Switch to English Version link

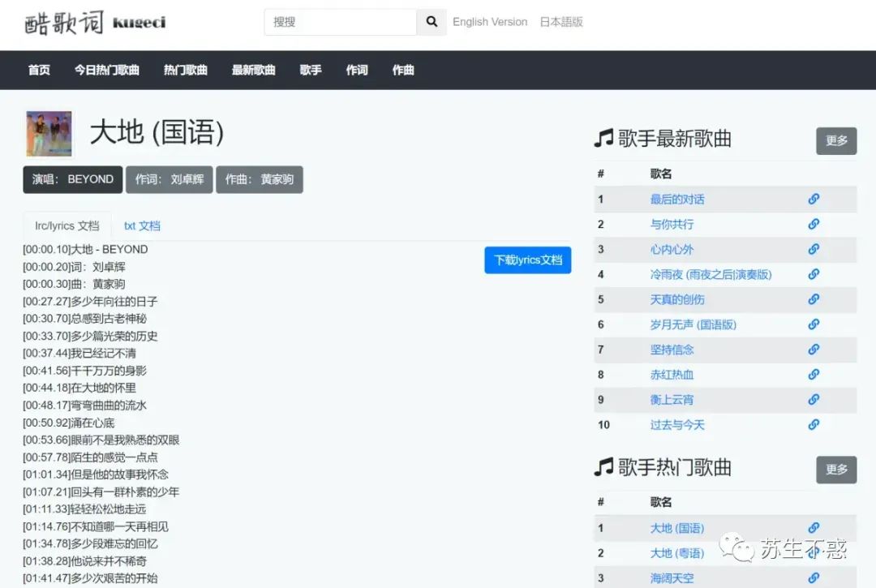click(x=490, y=22)
